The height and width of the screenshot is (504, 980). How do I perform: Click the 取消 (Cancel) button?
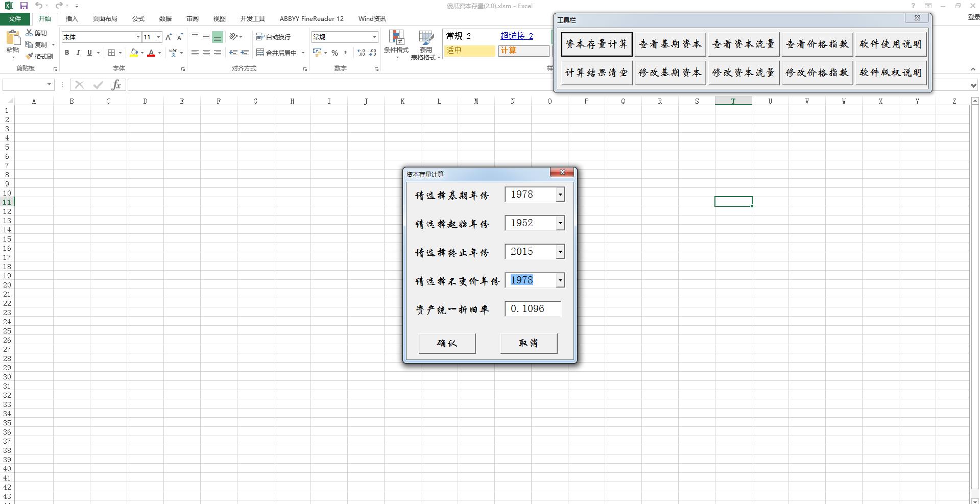529,343
